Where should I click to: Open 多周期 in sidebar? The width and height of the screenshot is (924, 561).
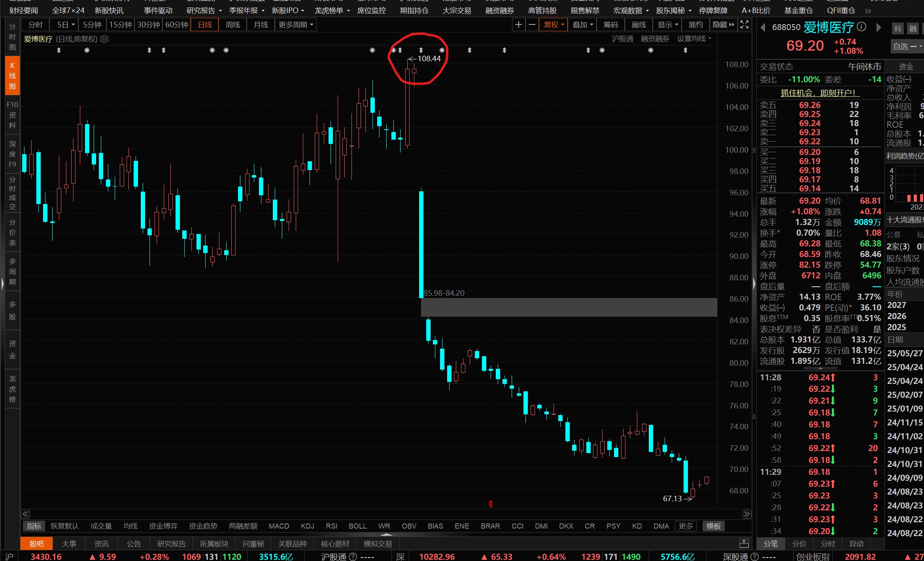[x=13, y=272]
